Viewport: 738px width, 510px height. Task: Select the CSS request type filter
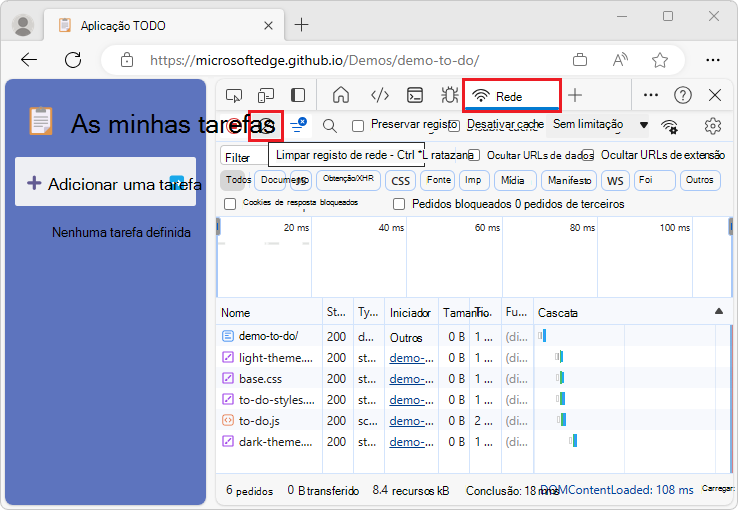click(401, 181)
